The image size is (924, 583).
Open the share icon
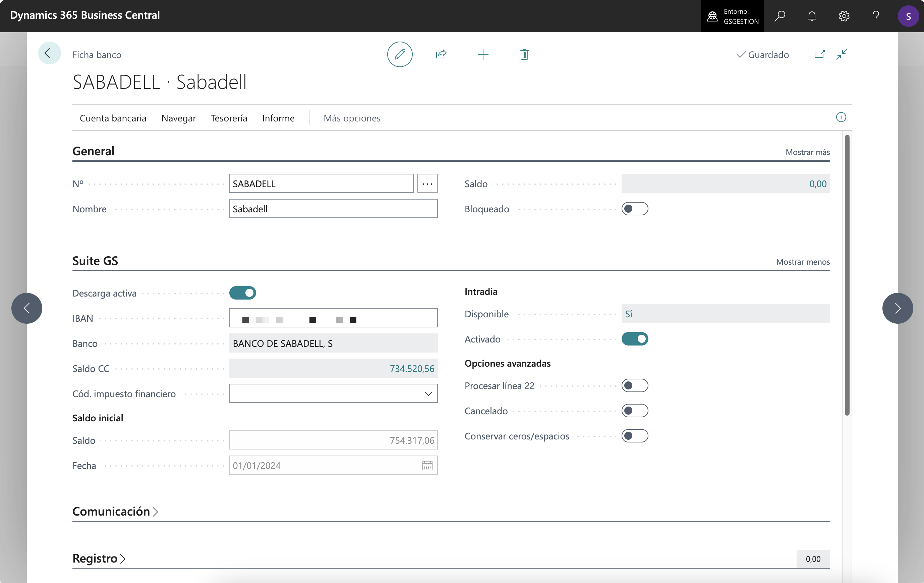coord(441,54)
